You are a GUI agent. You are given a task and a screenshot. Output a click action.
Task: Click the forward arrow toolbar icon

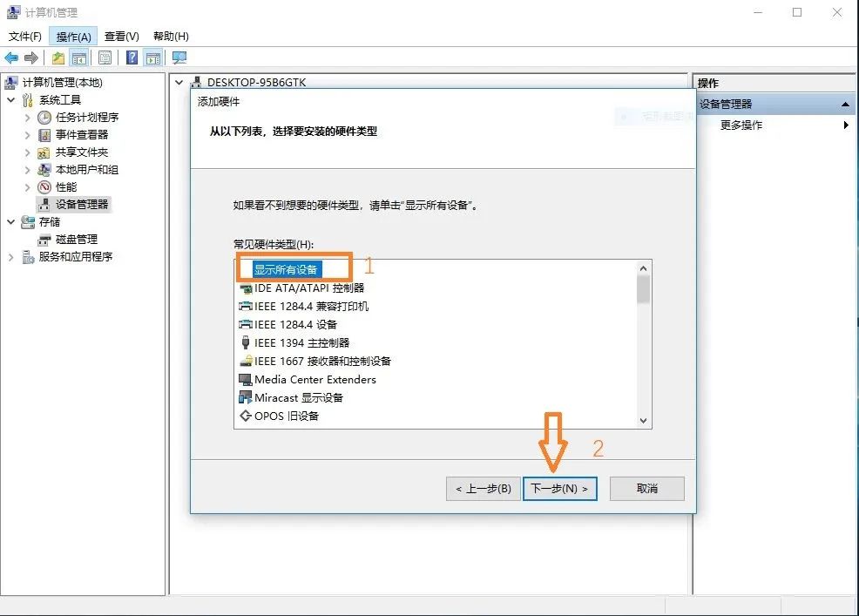tap(31, 58)
